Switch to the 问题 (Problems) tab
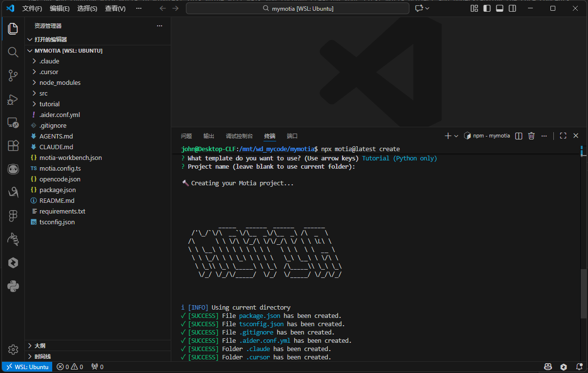The width and height of the screenshot is (588, 373). tap(186, 136)
